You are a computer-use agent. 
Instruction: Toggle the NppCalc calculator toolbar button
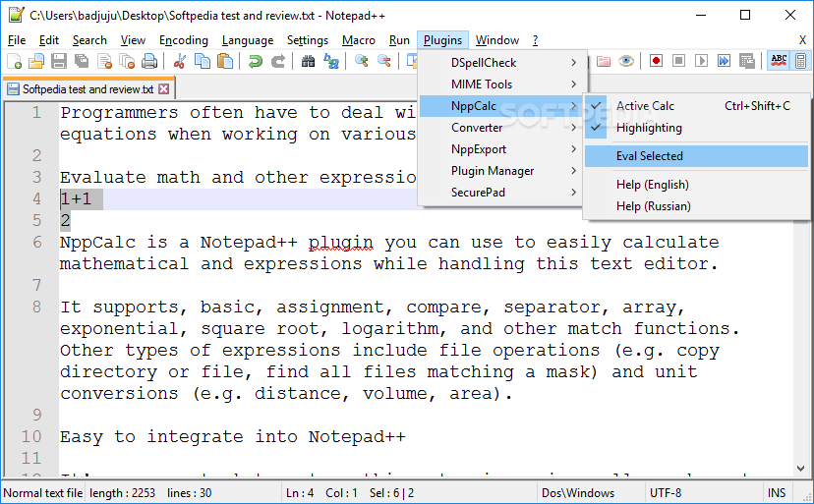click(x=800, y=61)
